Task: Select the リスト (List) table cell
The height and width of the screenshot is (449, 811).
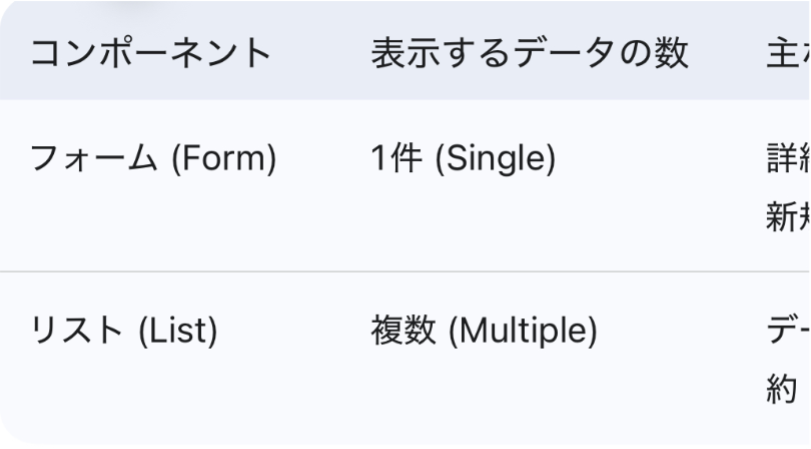Action: pos(124,331)
